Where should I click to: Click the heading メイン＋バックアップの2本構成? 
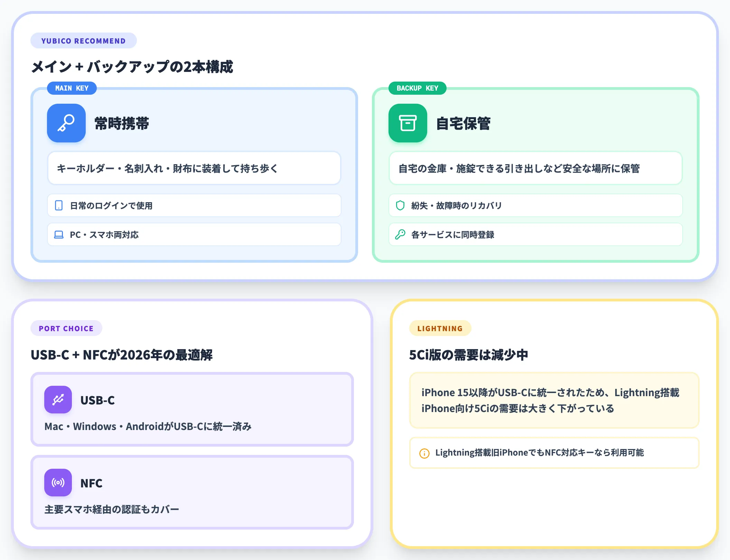[x=132, y=67]
